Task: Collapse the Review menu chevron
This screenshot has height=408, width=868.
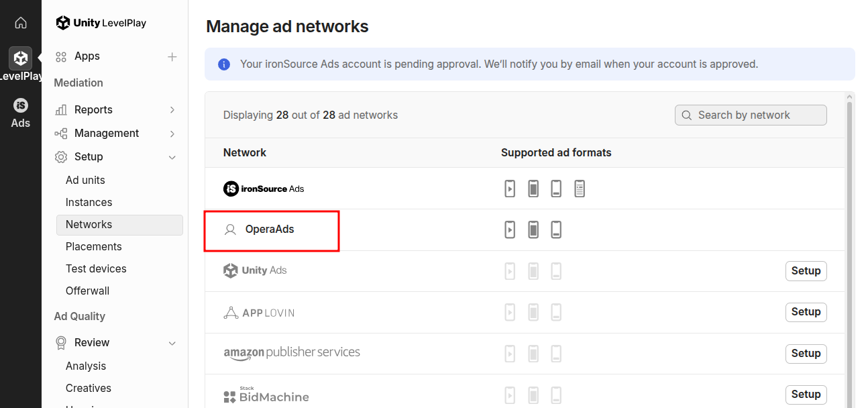Action: 172,343
